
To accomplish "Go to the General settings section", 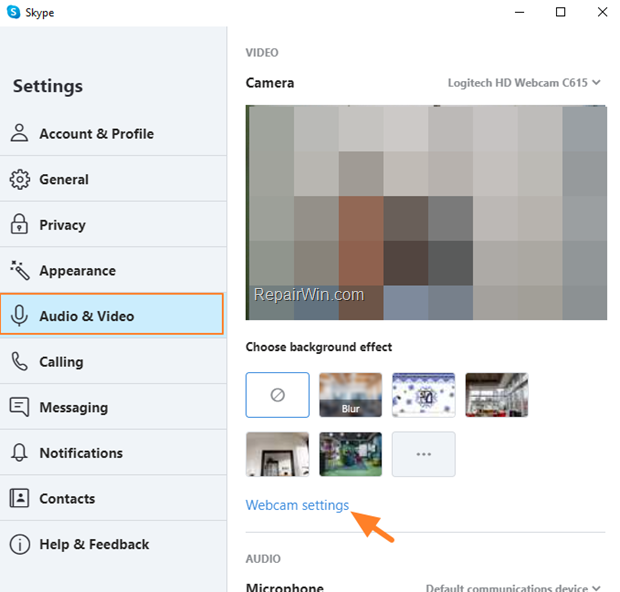I will click(113, 179).
